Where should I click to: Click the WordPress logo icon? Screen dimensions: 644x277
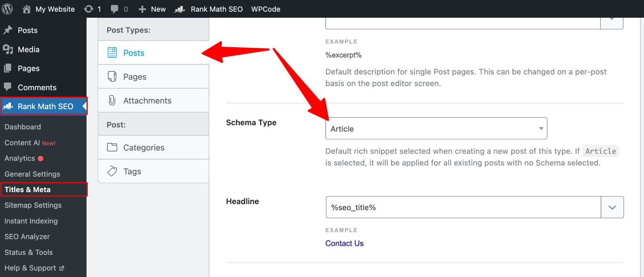coord(7,9)
